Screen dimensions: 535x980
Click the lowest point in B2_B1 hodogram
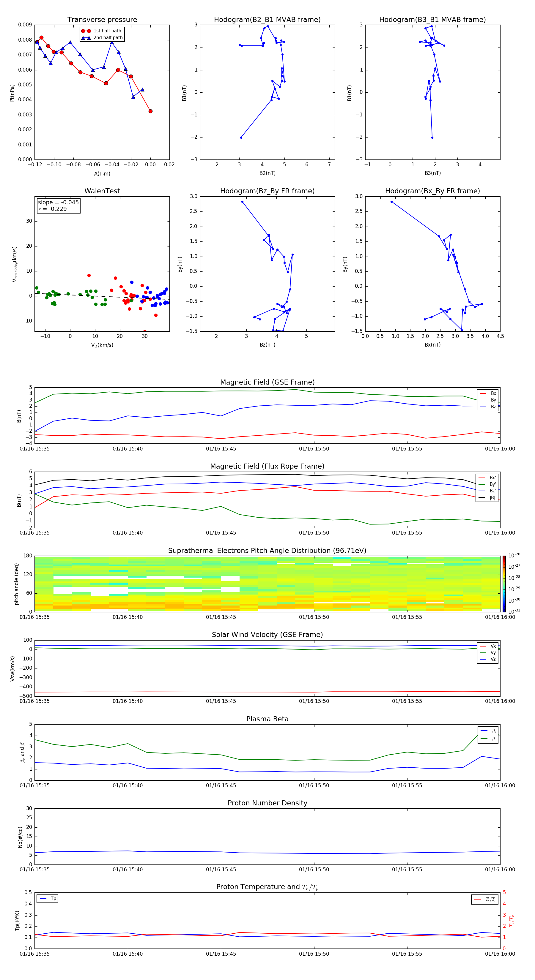pos(241,138)
